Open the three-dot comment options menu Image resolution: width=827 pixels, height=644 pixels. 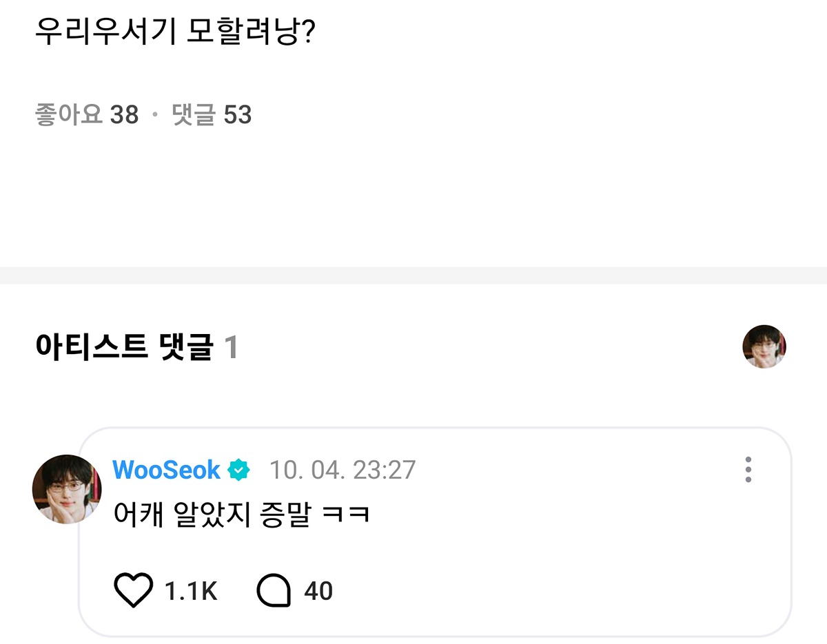pos(748,470)
